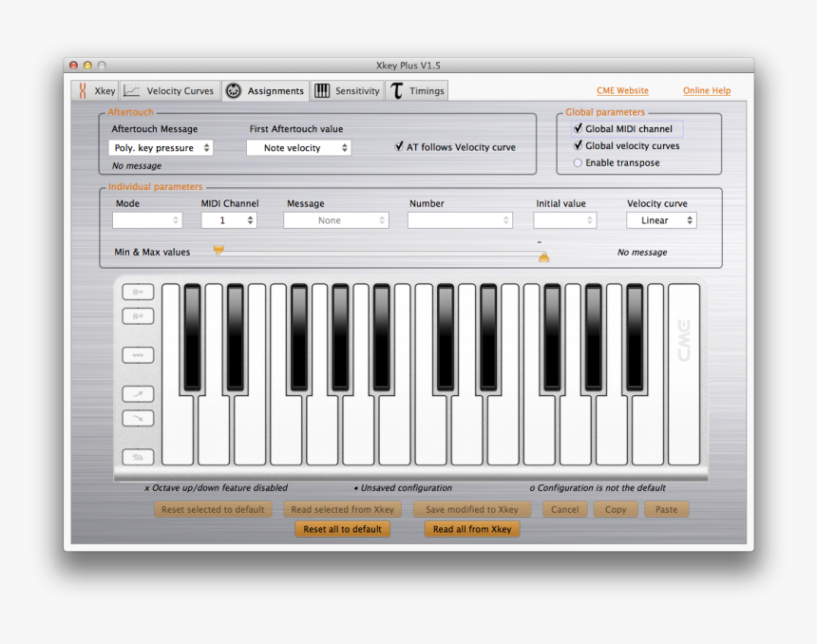Select the octave down (8vb) key

point(138,315)
